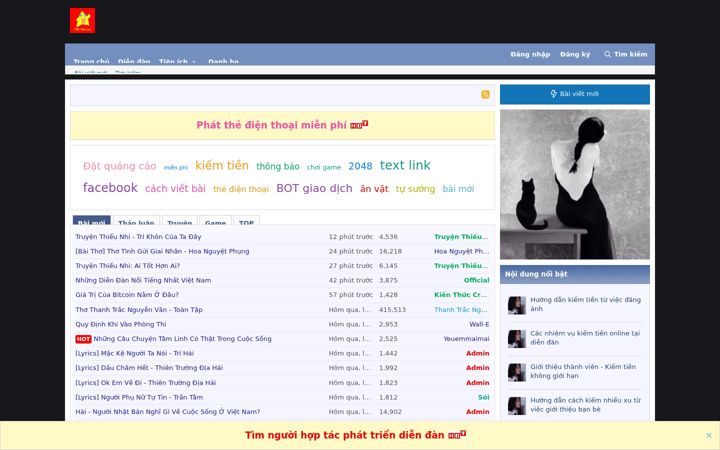Open Tìm người hợp tác phát triển diễn đàn notice
This screenshot has height=450, width=720.
pos(344,435)
